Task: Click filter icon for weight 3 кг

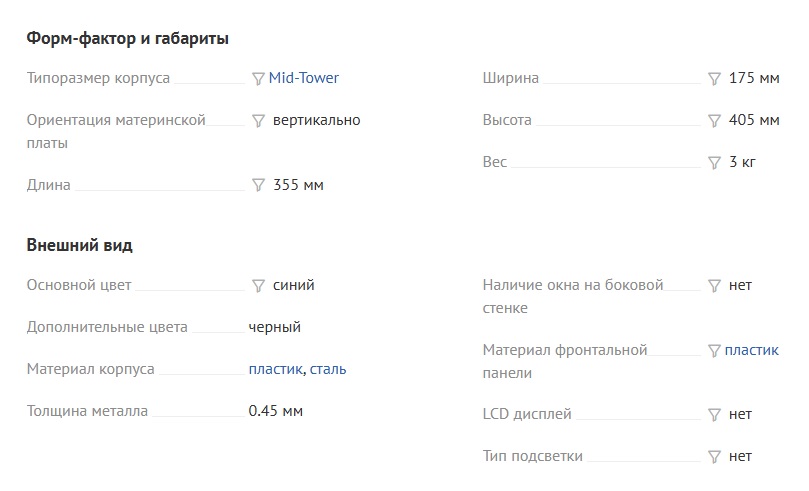Action: pyautogui.click(x=714, y=162)
